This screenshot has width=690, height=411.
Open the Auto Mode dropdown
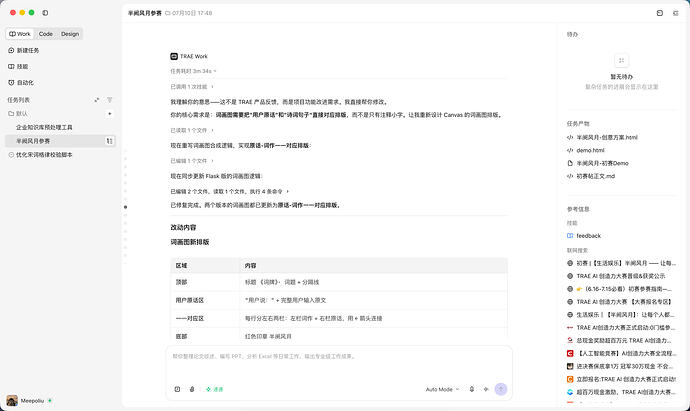[x=442, y=389]
